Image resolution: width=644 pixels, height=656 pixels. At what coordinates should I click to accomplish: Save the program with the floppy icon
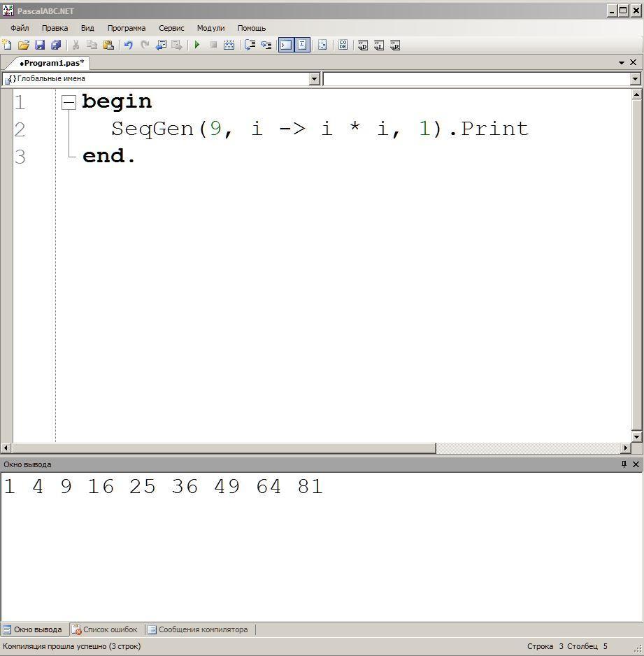(40, 45)
